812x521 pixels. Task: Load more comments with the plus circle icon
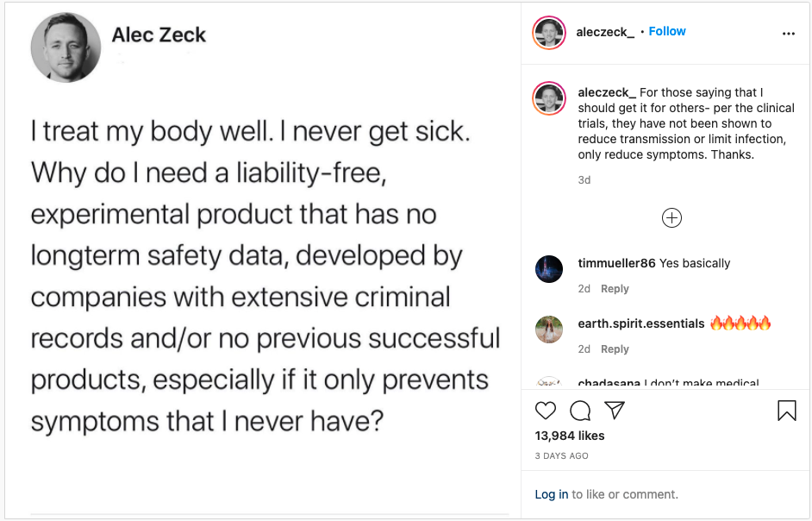[671, 217]
